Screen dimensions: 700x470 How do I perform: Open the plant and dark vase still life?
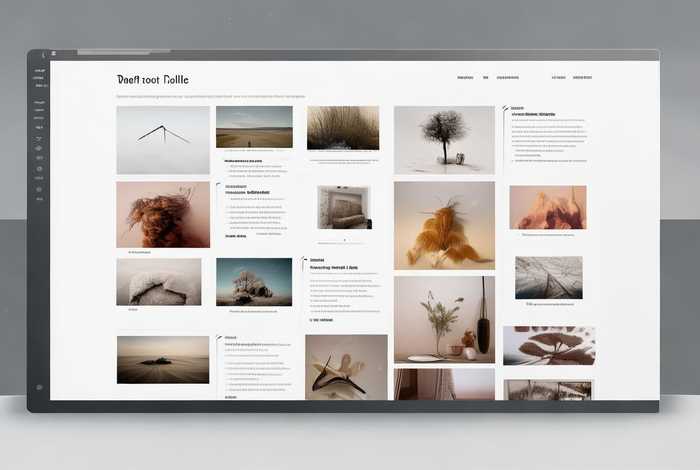tap(444, 319)
